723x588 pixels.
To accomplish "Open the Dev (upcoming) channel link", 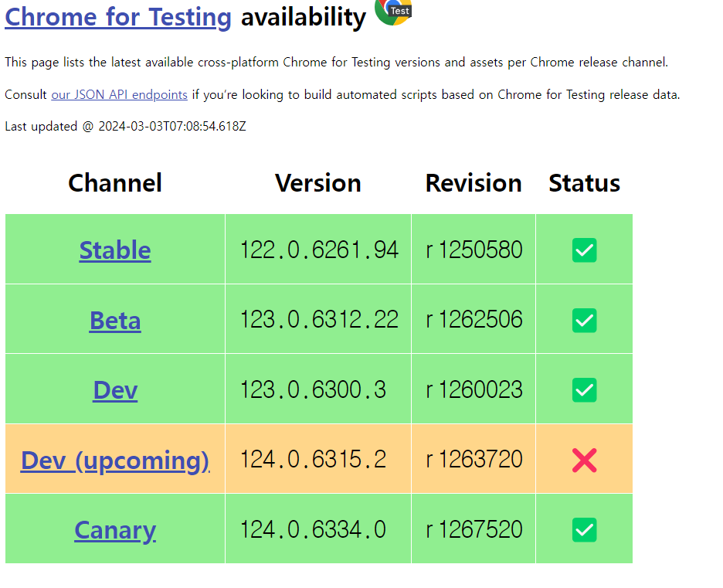I will coord(115,461).
